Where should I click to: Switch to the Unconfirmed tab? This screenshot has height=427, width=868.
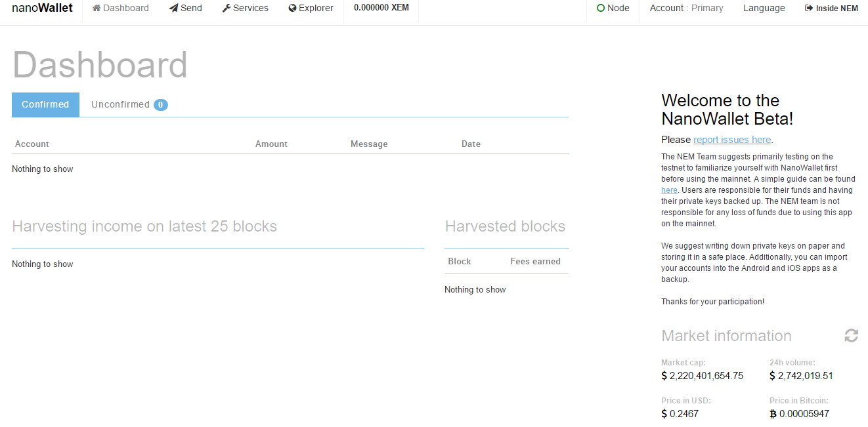(x=129, y=105)
